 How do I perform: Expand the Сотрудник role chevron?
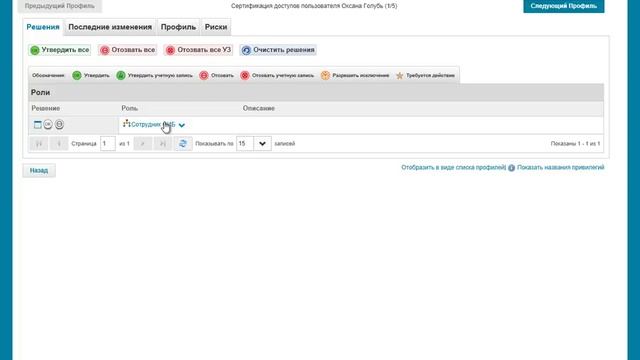tap(182, 125)
